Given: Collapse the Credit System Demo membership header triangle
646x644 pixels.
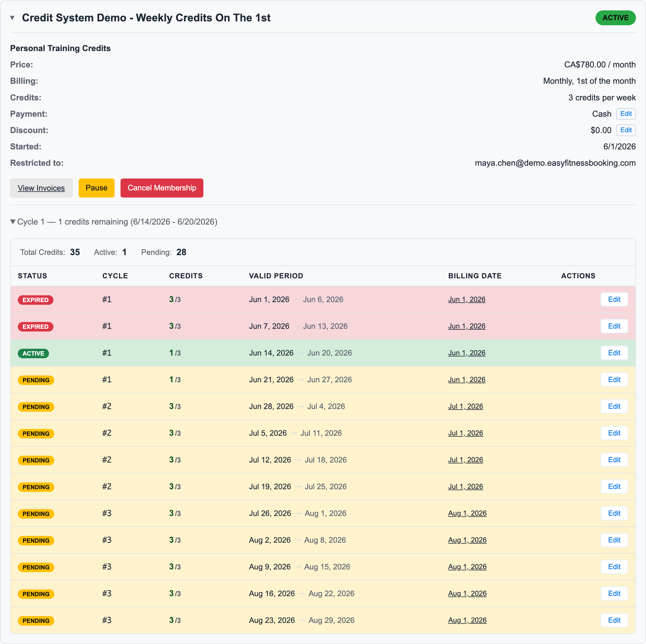Looking at the screenshot, I should pos(12,18).
